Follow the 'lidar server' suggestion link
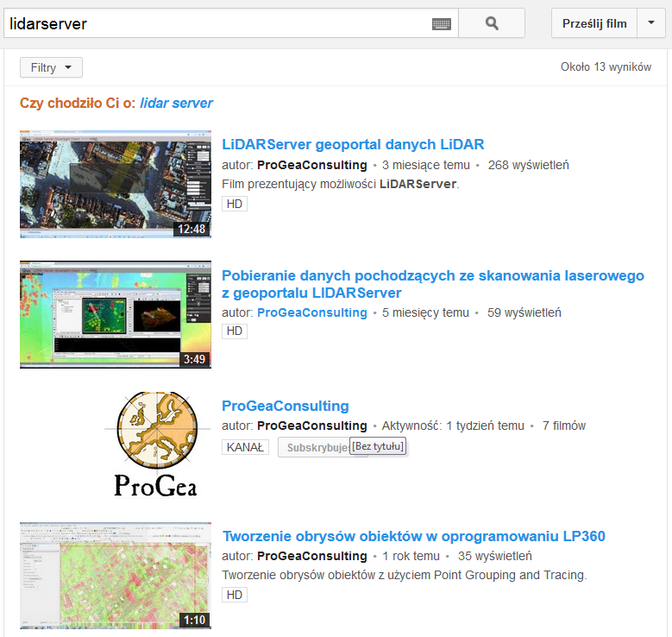This screenshot has width=672, height=637. pos(176,103)
